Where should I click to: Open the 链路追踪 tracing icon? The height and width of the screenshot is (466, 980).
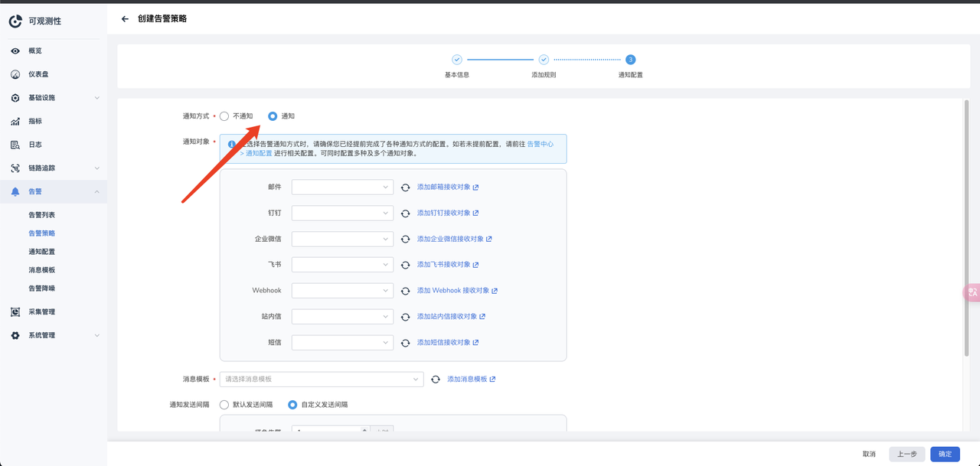15,168
